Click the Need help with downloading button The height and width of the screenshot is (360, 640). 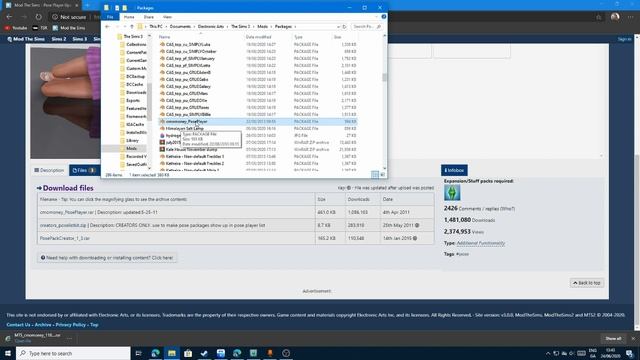coord(107,258)
